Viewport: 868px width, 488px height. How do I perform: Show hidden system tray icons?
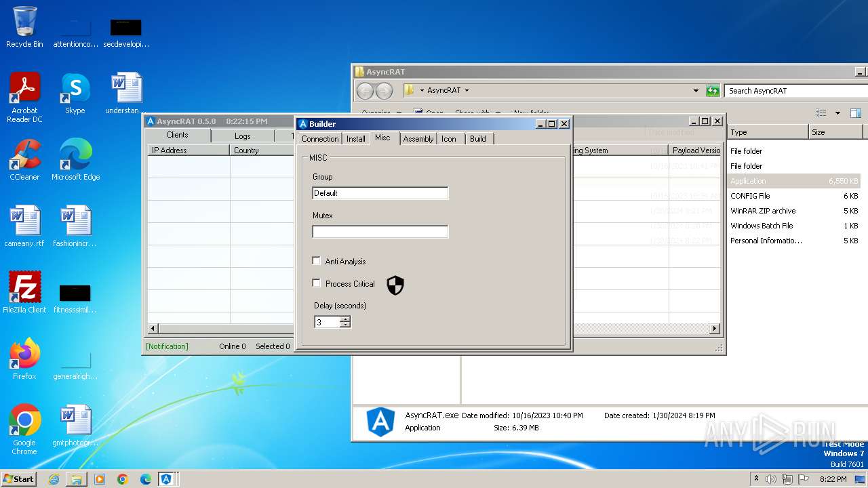756,479
